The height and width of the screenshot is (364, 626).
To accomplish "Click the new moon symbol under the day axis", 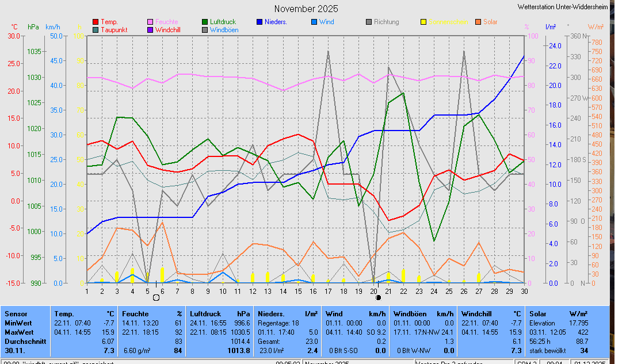I will pos(378,297).
